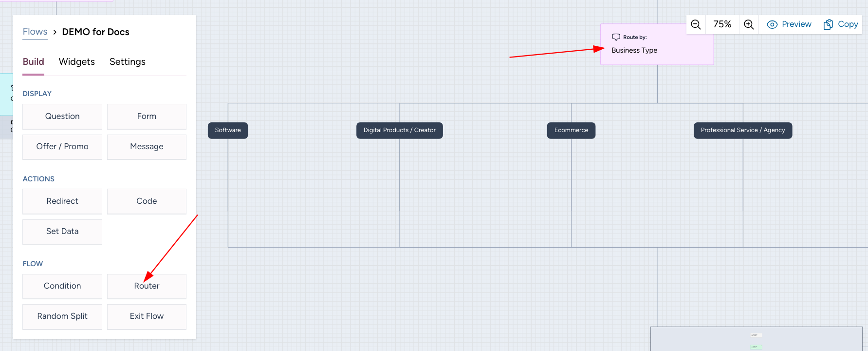Click the Copy clipboard icon
This screenshot has height=351, width=868.
tap(828, 24)
